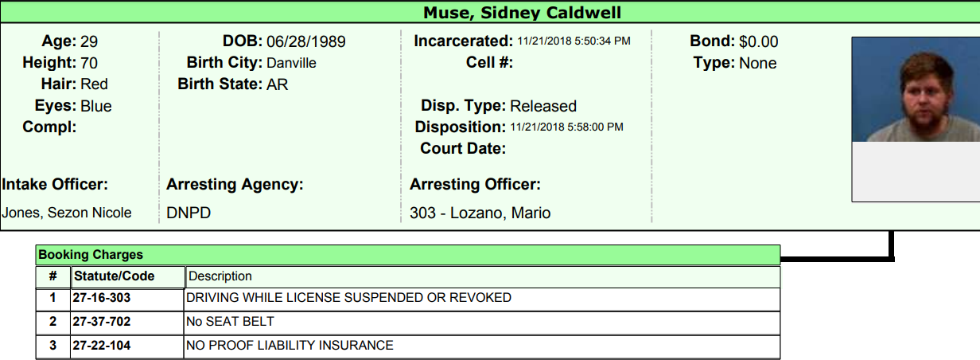Image resolution: width=980 pixels, height=360 pixels.
Task: Click statute code 27-16-303
Action: 101,298
